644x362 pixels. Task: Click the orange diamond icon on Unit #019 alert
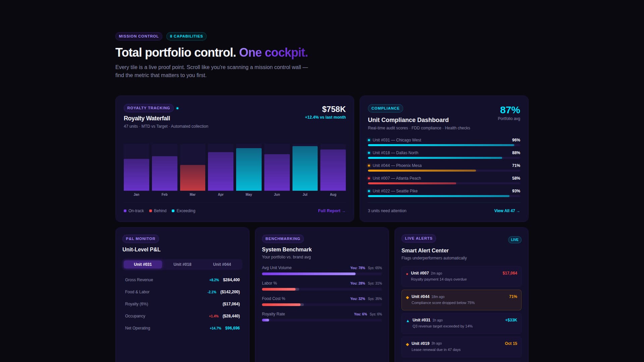point(408,344)
